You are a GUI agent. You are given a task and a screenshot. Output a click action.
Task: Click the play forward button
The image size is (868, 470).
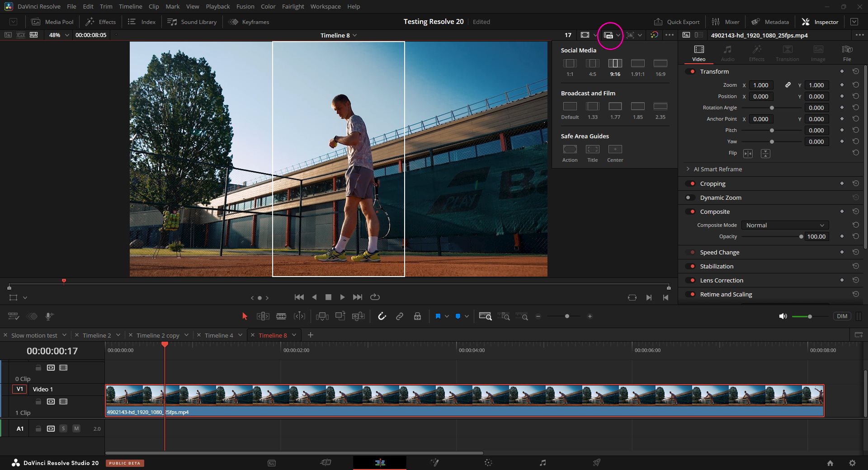pyautogui.click(x=342, y=297)
